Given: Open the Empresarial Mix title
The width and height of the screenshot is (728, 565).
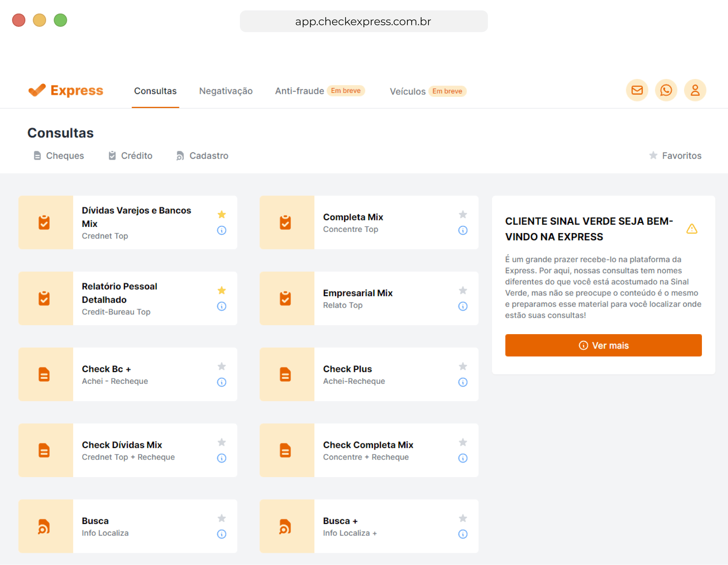Looking at the screenshot, I should click(358, 293).
